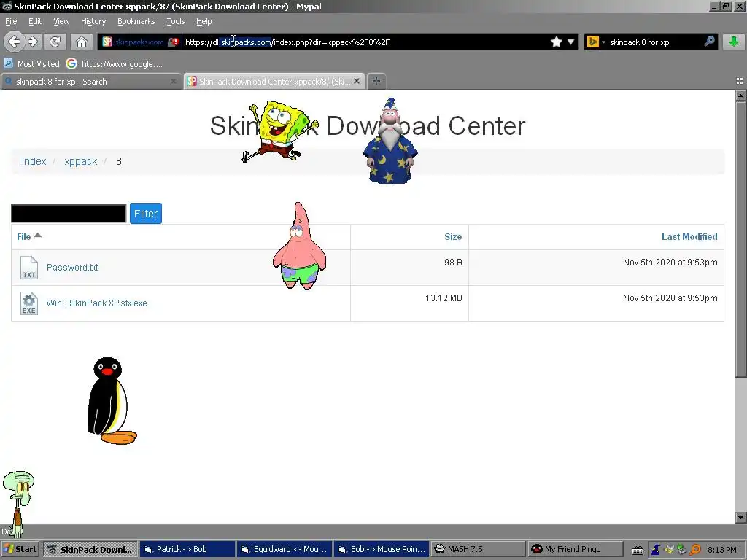Open the Help menu
747x560 pixels.
(204, 21)
